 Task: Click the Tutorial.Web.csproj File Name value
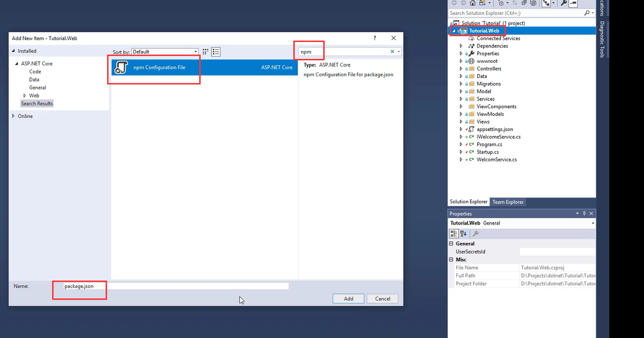543,268
